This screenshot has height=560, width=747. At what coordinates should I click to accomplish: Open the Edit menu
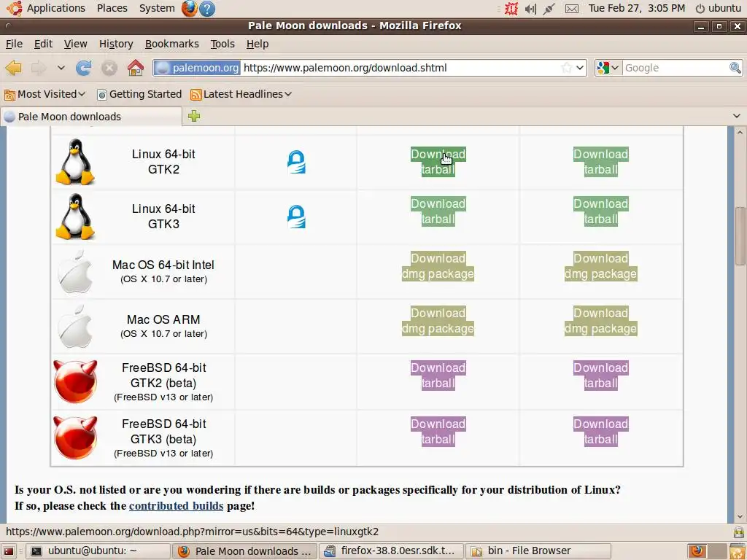point(43,44)
